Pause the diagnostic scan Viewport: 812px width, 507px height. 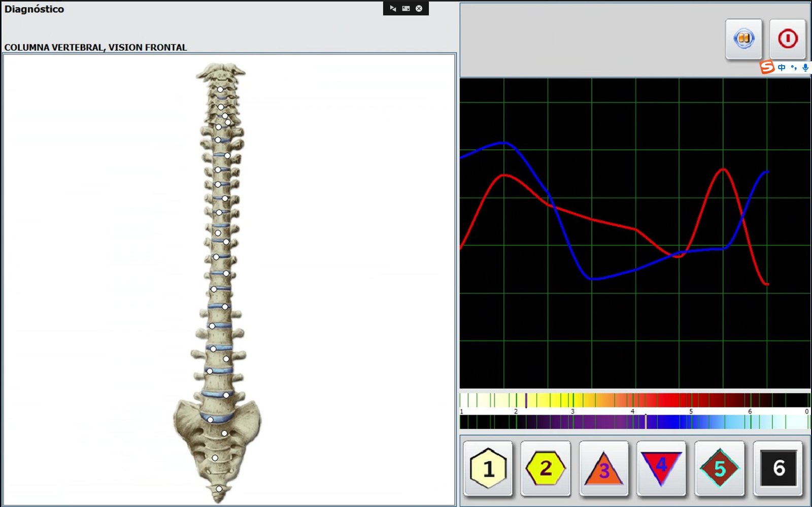[x=743, y=39]
